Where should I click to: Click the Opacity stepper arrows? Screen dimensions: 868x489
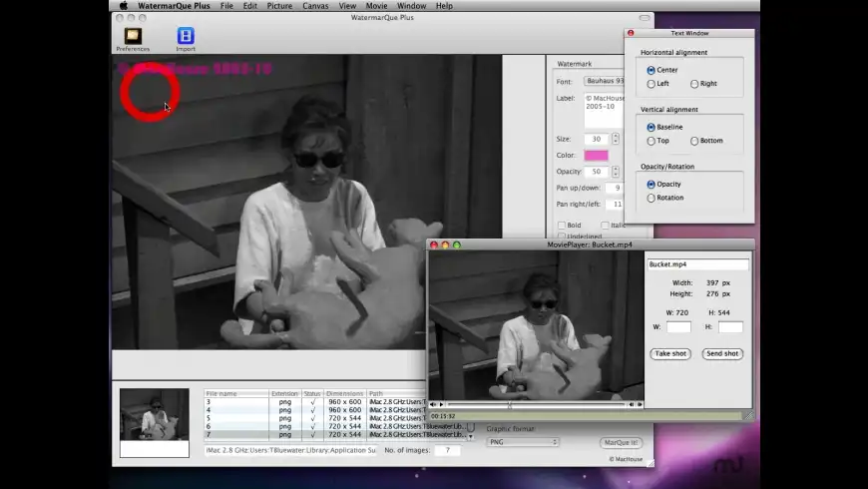pyautogui.click(x=616, y=172)
